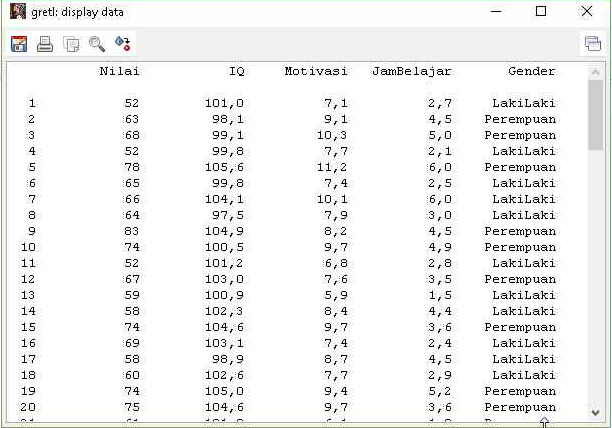Viewport: 612px width, 428px height.
Task: Print the displayed data using printer icon
Action: pos(45,44)
